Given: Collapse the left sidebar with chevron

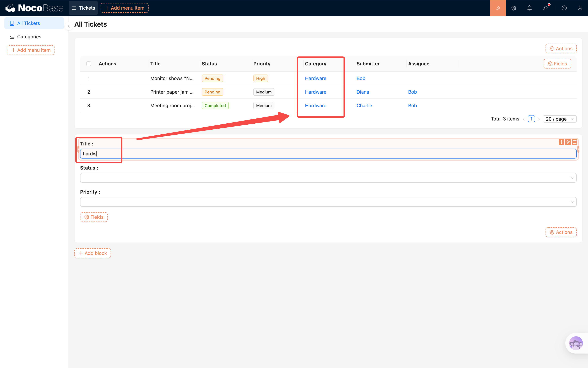Looking at the screenshot, I should point(69,26).
